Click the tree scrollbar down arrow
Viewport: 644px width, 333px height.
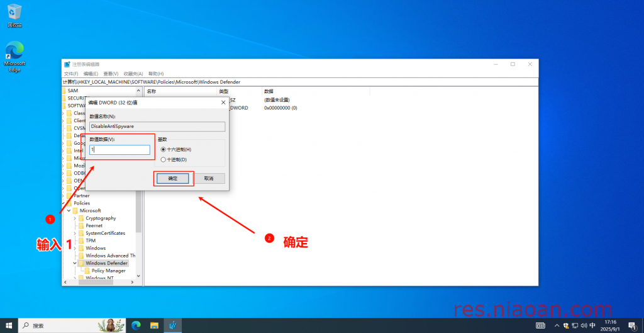(x=138, y=276)
